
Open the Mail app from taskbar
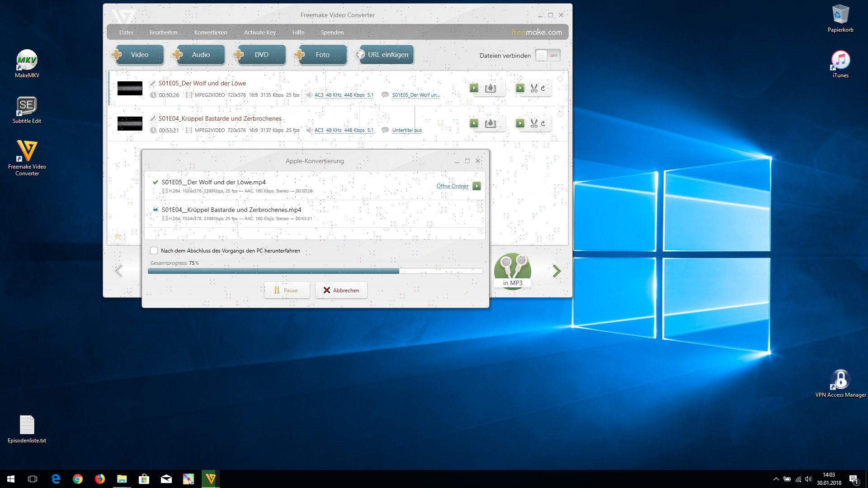[166, 479]
